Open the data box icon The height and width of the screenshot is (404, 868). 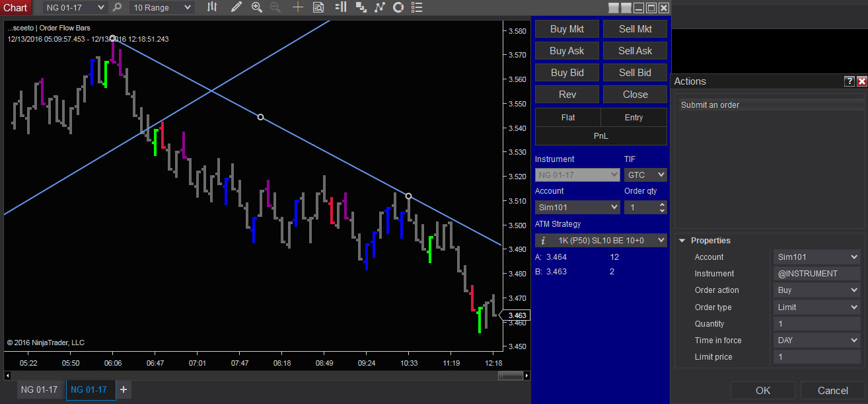(318, 7)
